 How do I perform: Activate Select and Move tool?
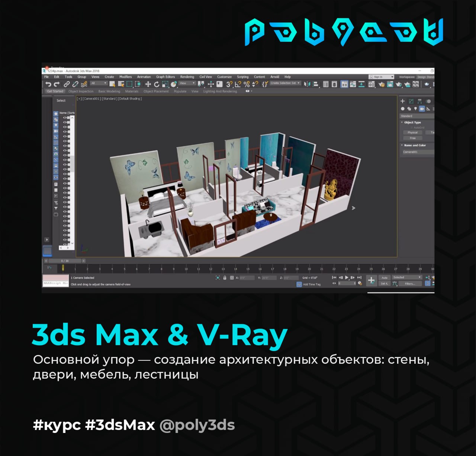point(148,84)
